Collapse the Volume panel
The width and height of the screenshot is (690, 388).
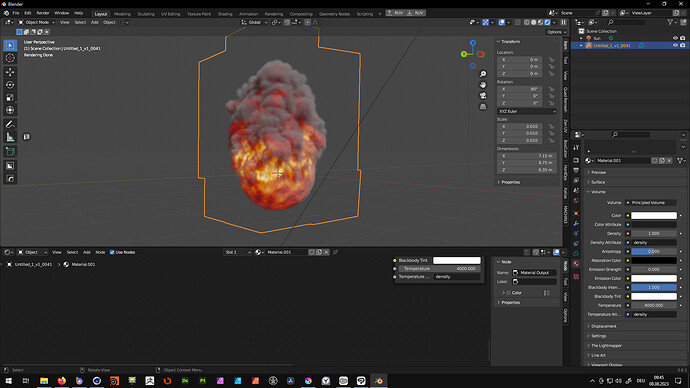[x=597, y=192]
